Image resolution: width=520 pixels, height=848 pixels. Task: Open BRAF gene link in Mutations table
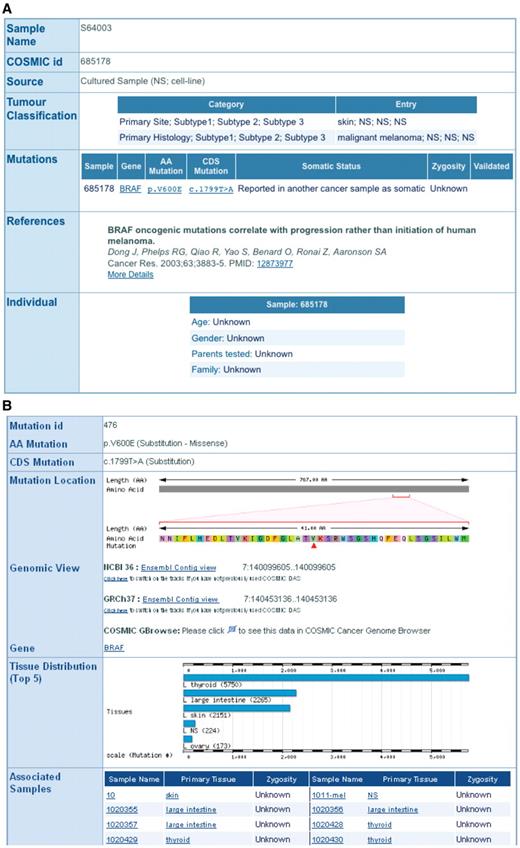[130, 189]
